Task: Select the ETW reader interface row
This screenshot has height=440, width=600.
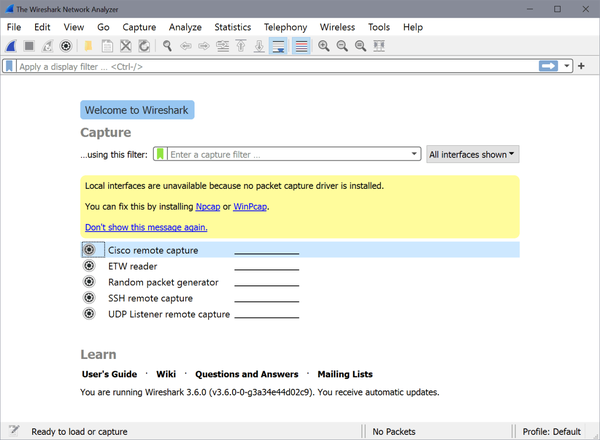Action: [x=300, y=266]
